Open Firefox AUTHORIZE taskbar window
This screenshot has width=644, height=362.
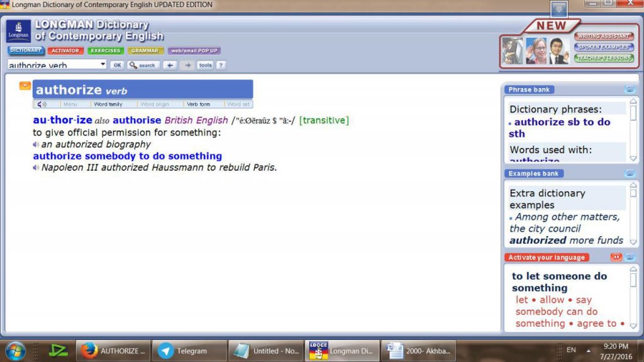(x=113, y=351)
